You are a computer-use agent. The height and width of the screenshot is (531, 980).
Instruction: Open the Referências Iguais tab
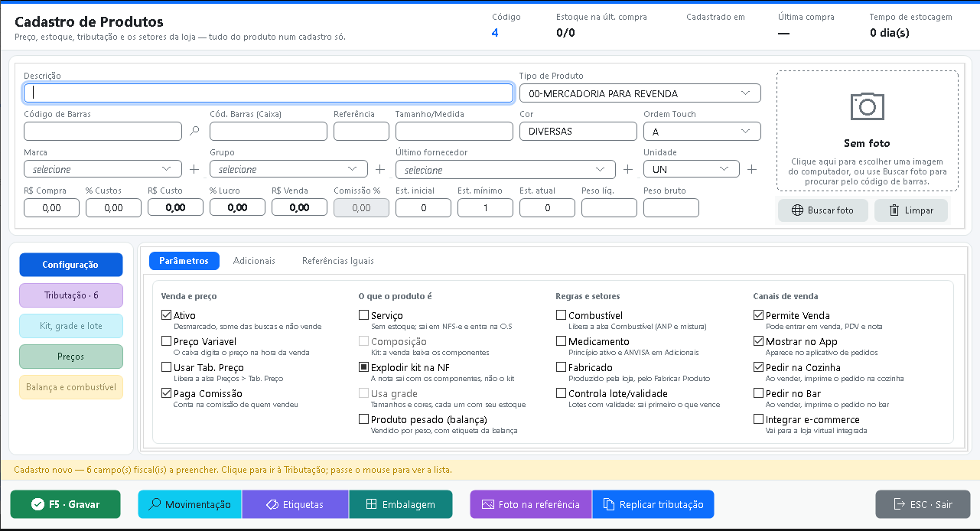point(338,261)
